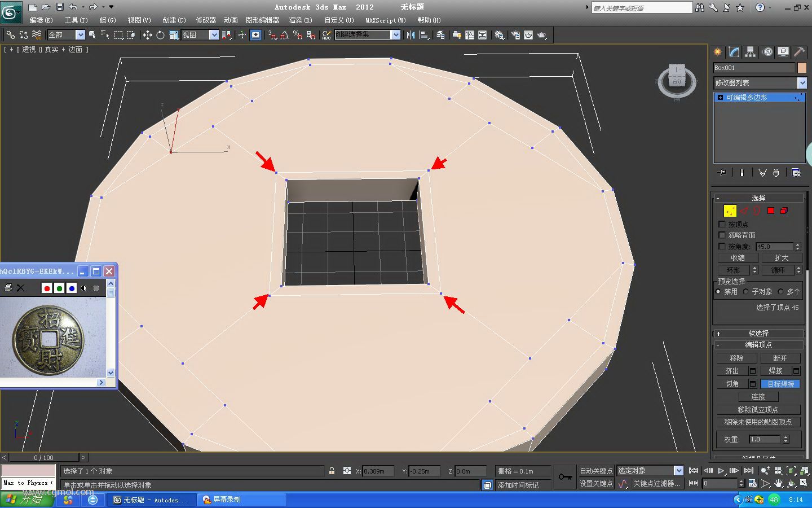Collapse the 编辑顶点 rollout

pos(758,345)
